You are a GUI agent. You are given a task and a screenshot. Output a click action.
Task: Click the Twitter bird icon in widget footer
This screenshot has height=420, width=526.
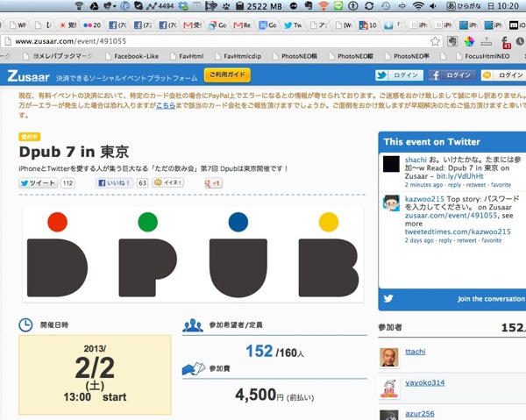[x=388, y=298]
